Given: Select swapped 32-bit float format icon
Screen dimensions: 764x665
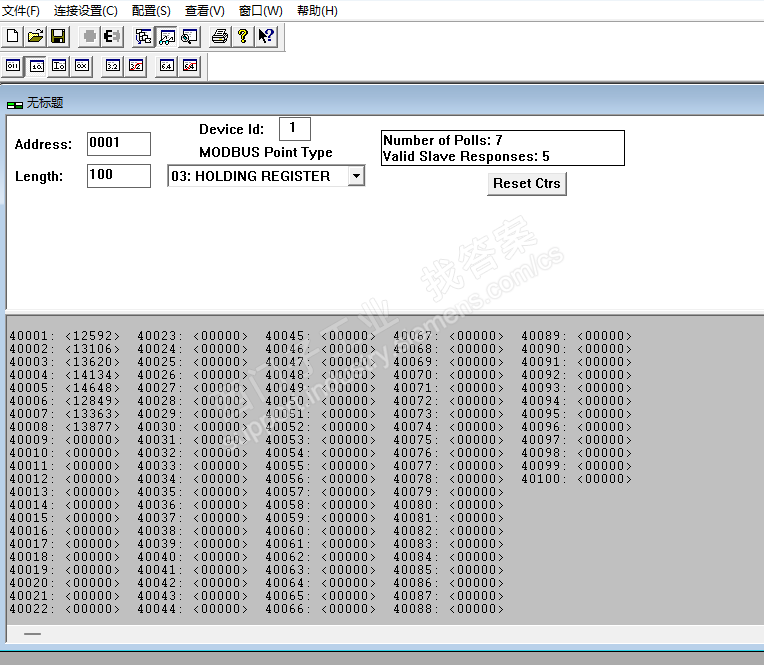Looking at the screenshot, I should 136,65.
